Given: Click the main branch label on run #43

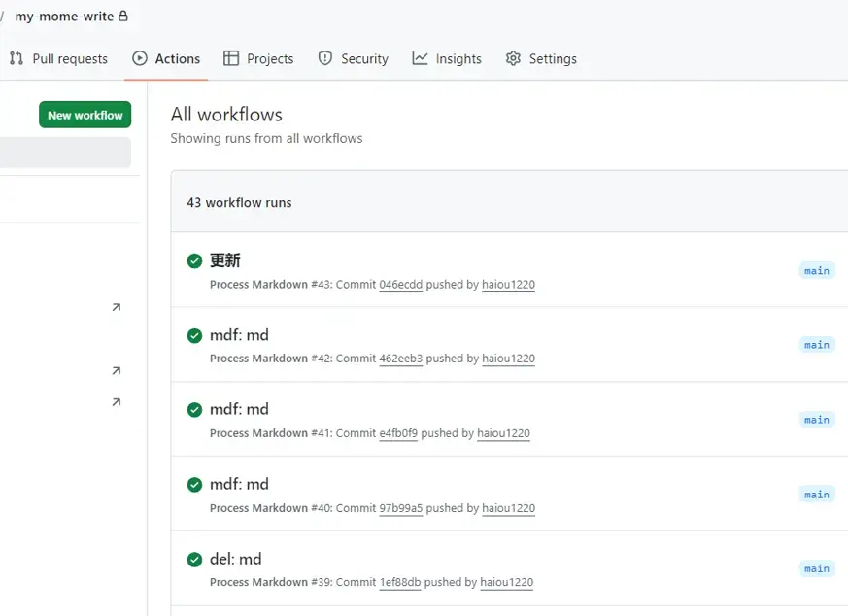Looking at the screenshot, I should (817, 270).
